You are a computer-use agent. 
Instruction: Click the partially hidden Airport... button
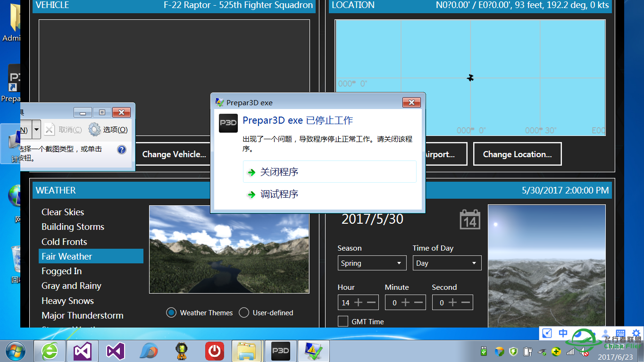coord(446,154)
